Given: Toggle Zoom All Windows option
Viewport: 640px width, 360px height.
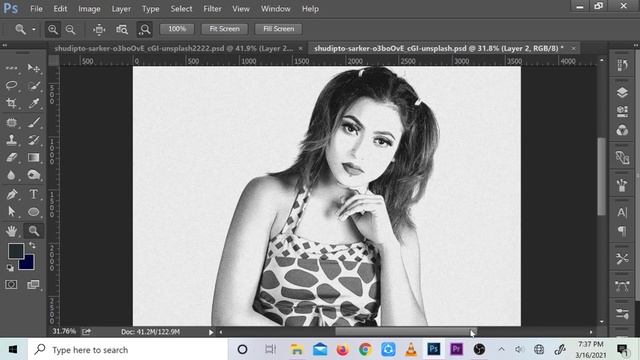Looking at the screenshot, I should point(122,29).
